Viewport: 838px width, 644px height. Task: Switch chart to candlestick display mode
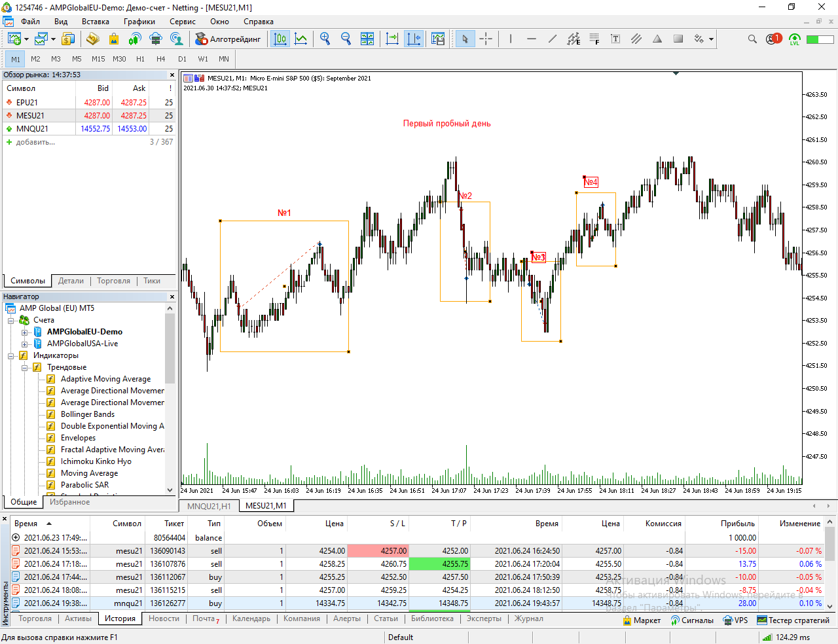point(280,39)
